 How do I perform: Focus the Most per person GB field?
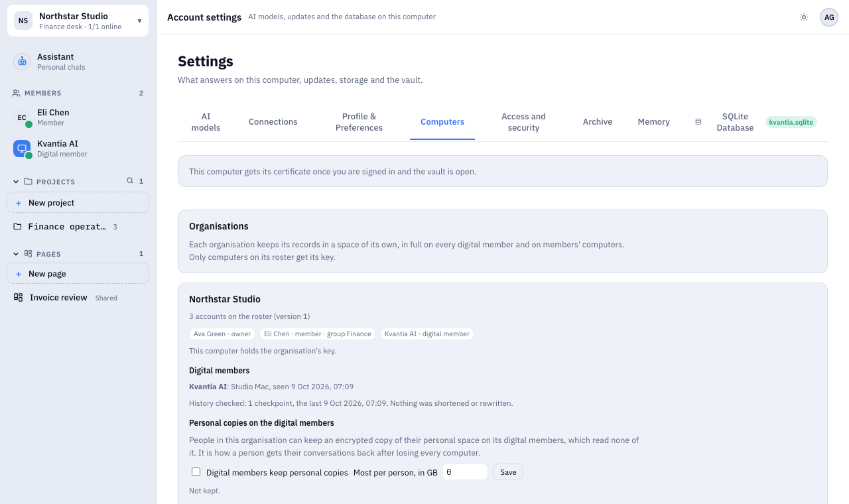pos(465,472)
